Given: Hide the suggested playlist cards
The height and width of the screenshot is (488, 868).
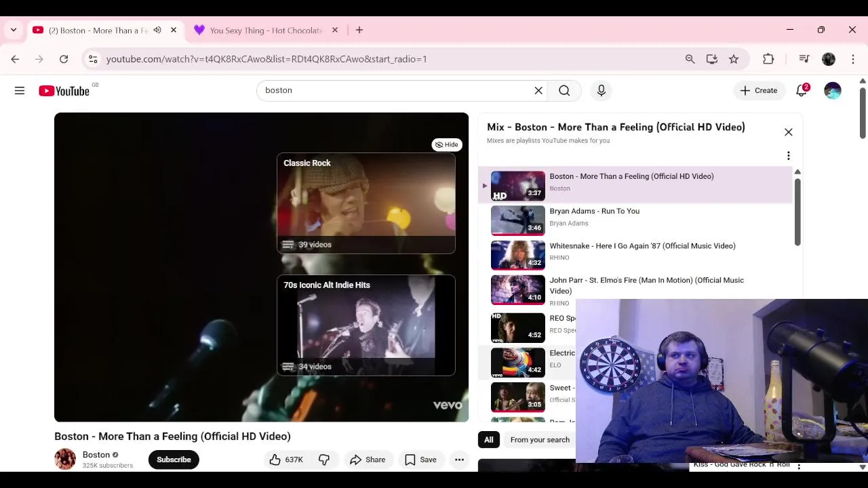Looking at the screenshot, I should (447, 144).
